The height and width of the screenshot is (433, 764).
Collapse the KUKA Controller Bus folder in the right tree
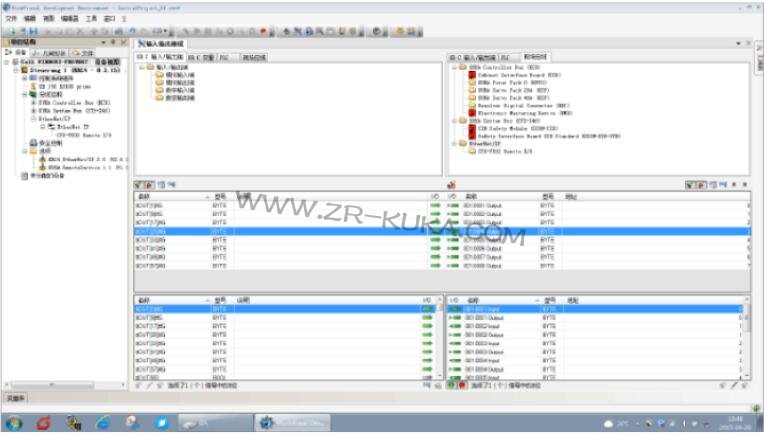[454, 68]
